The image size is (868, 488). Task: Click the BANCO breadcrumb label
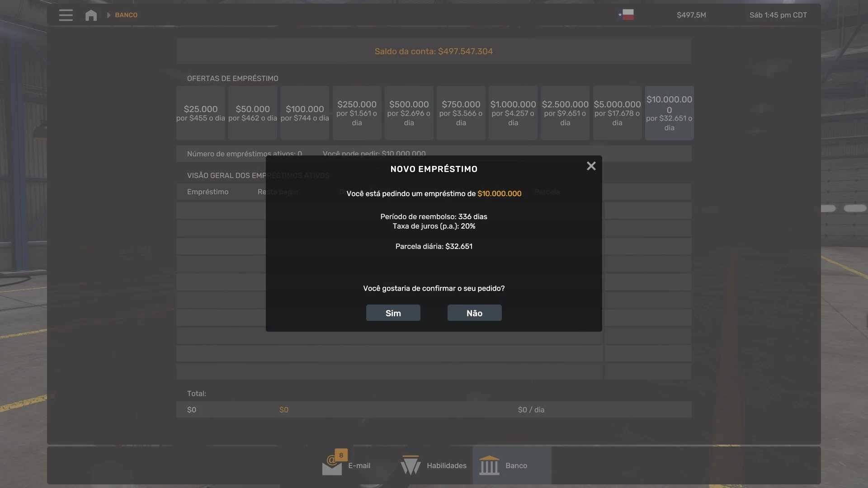pyautogui.click(x=126, y=15)
